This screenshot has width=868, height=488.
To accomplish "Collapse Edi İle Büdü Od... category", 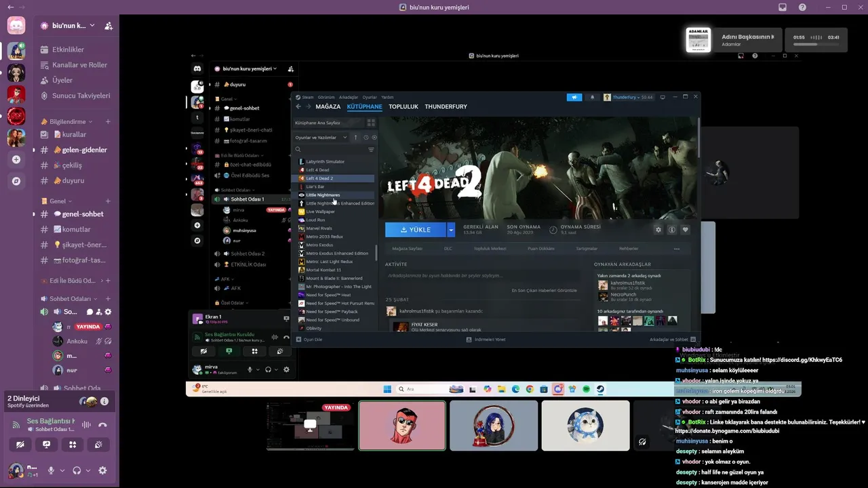I will click(x=73, y=281).
